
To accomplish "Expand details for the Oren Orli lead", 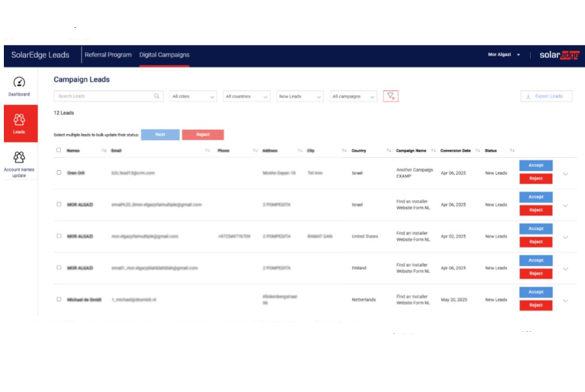I will tap(566, 174).
